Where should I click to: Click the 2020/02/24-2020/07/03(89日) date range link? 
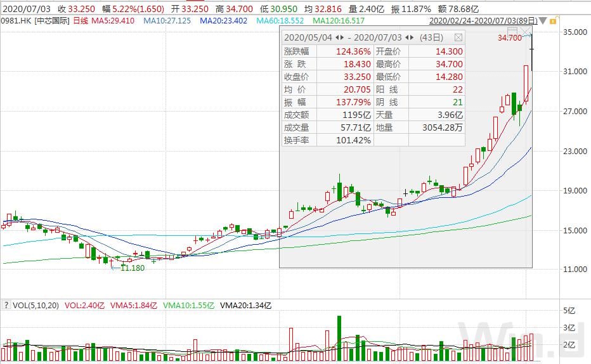tap(483, 21)
